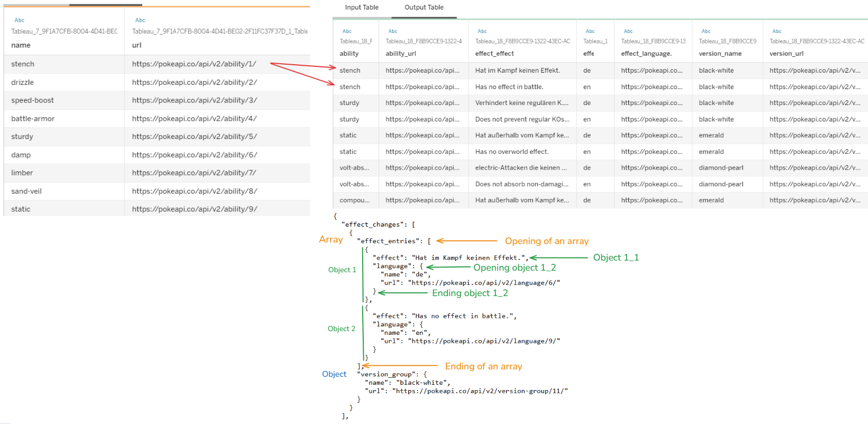Viewport: 868px width, 424px height.
Task: Select the sand-veil name cell
Action: coord(27,192)
